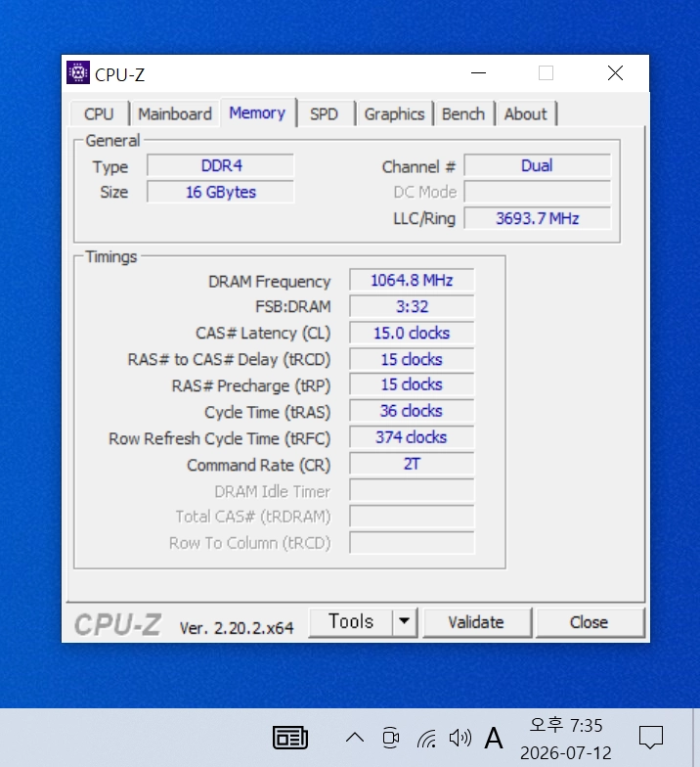700x767 pixels.
Task: Click the '374 clocks' tRFC value
Action: coord(412,437)
